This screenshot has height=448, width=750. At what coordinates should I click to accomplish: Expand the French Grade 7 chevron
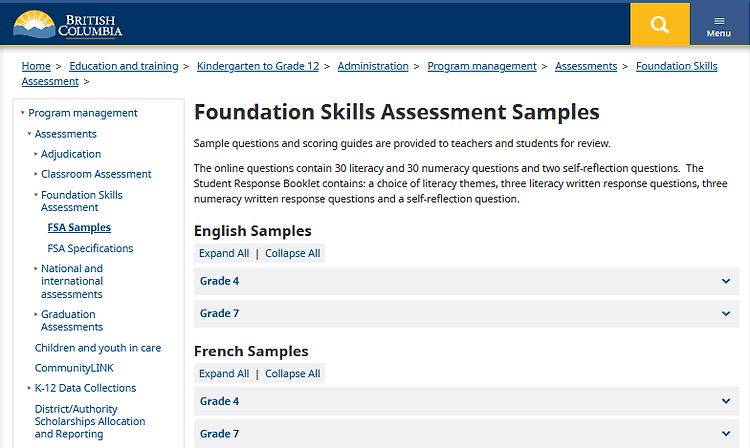[726, 434]
